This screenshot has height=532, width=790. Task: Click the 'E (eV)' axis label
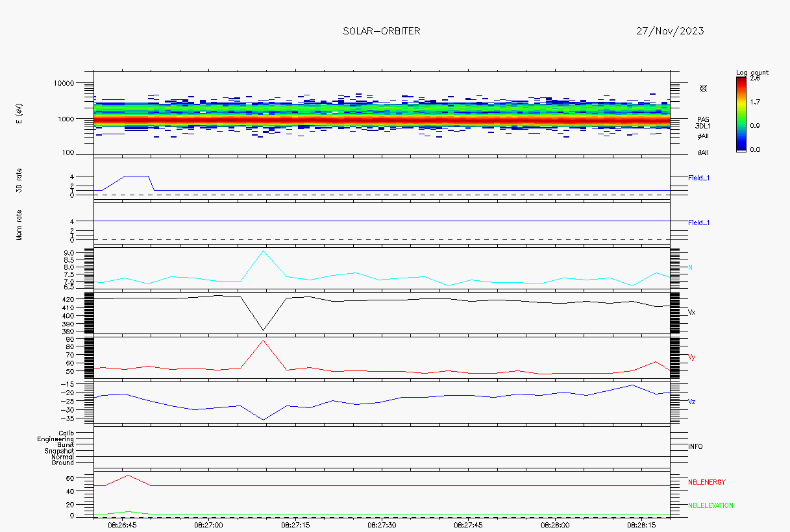tap(19, 113)
